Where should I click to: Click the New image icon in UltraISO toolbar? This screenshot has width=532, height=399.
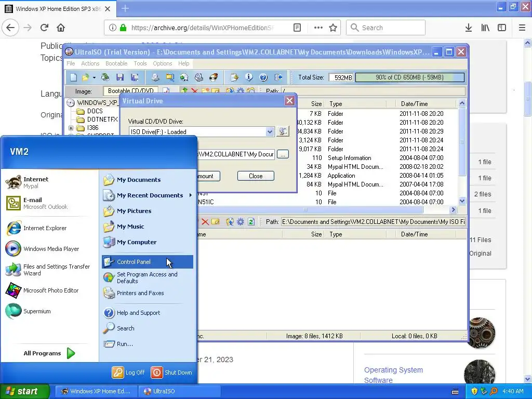pos(74,77)
